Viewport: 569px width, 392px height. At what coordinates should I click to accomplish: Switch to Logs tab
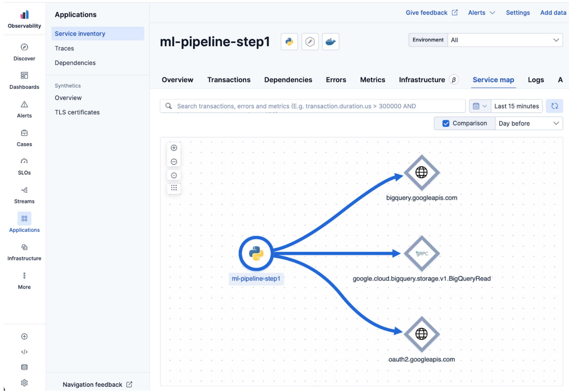coord(536,80)
